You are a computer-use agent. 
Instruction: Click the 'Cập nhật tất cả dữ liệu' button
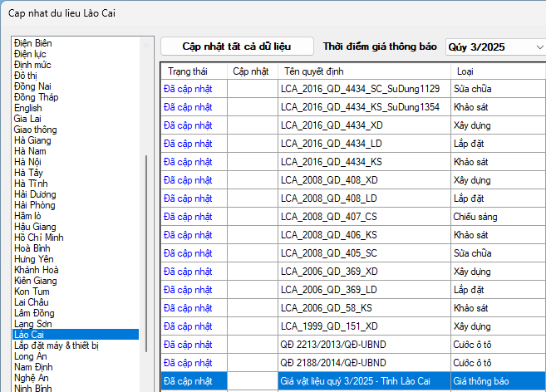point(237,47)
